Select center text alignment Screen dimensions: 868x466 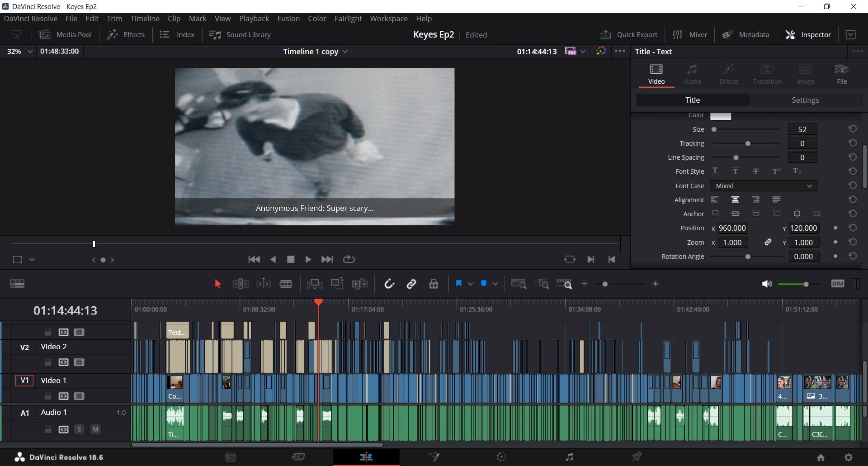[735, 200]
